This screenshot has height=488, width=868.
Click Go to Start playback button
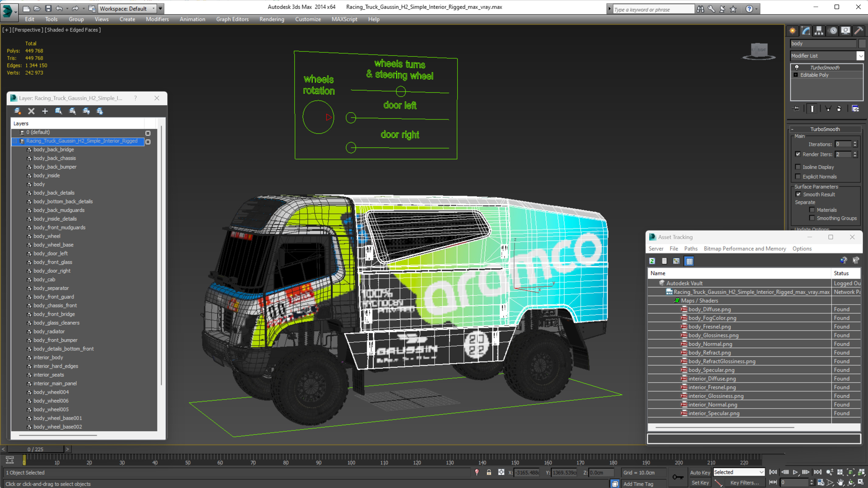point(773,472)
